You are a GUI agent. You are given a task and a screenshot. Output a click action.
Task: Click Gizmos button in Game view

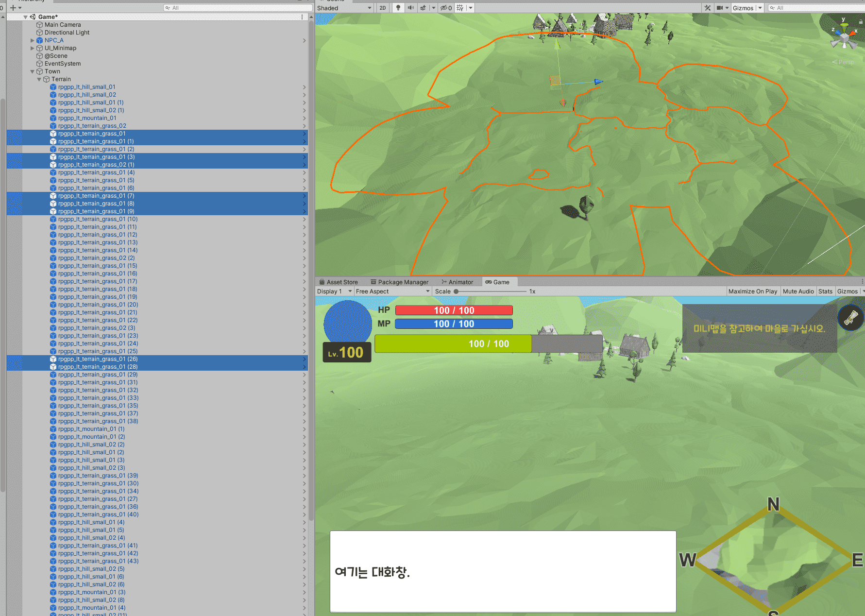point(848,291)
